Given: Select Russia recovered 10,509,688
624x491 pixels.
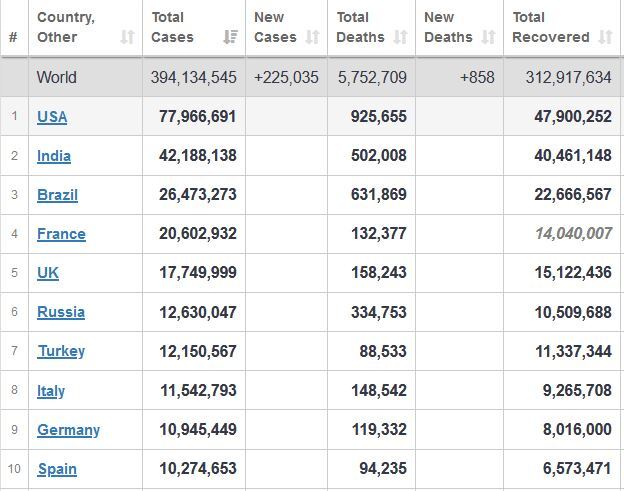Looking at the screenshot, I should 573,312.
